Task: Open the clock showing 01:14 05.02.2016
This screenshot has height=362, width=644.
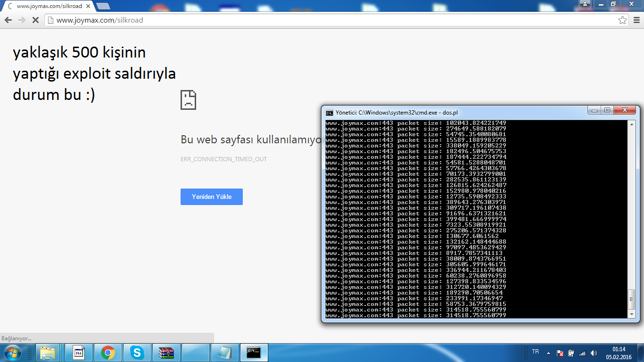Action: (x=619, y=353)
